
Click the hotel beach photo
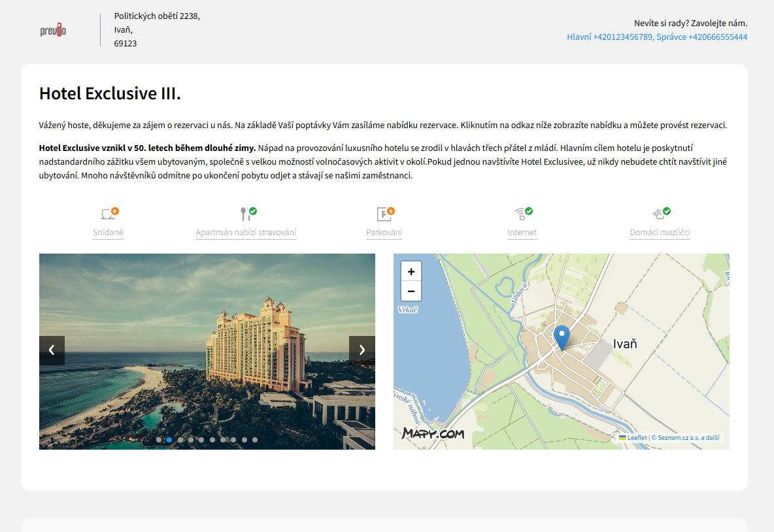(207, 352)
